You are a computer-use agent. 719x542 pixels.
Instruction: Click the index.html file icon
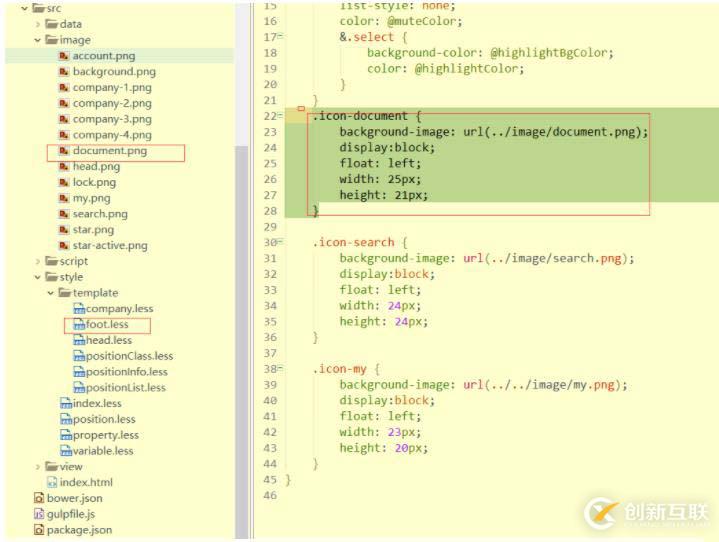pos(52,482)
